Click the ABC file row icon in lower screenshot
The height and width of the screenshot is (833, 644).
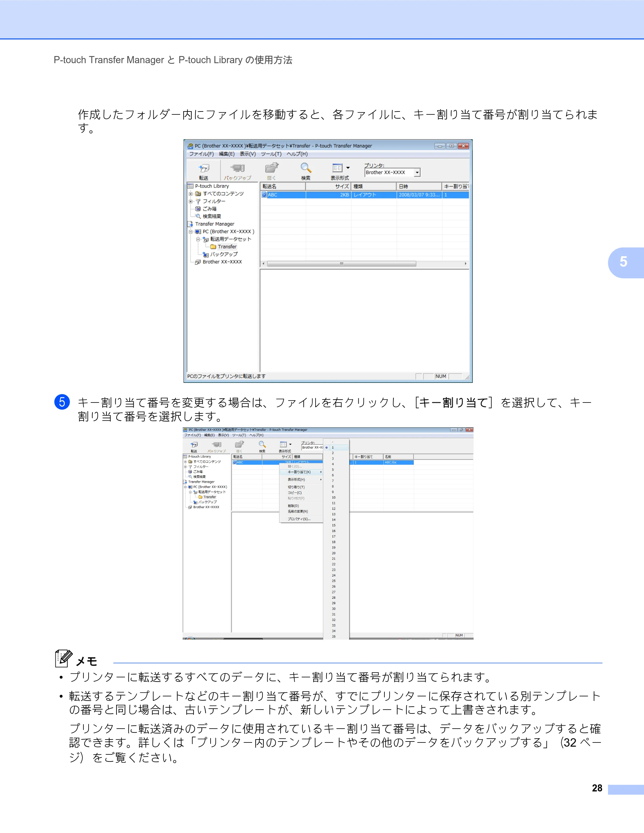tap(234, 462)
